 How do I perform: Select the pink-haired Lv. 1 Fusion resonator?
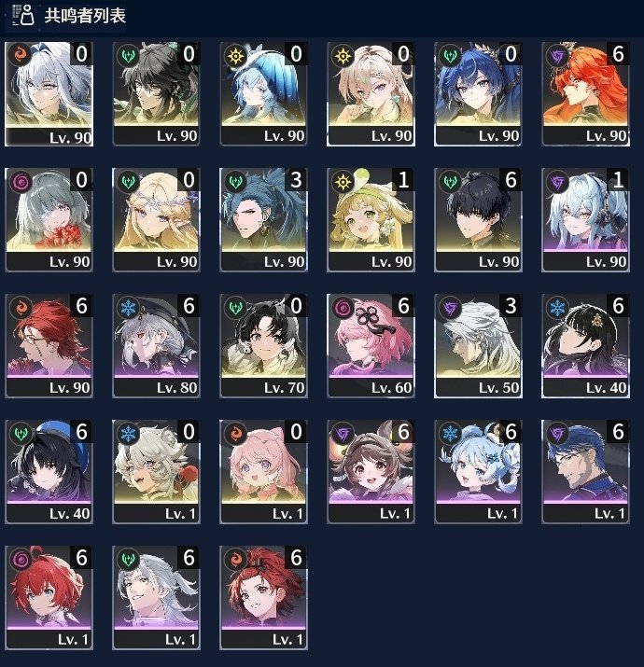tap(263, 472)
